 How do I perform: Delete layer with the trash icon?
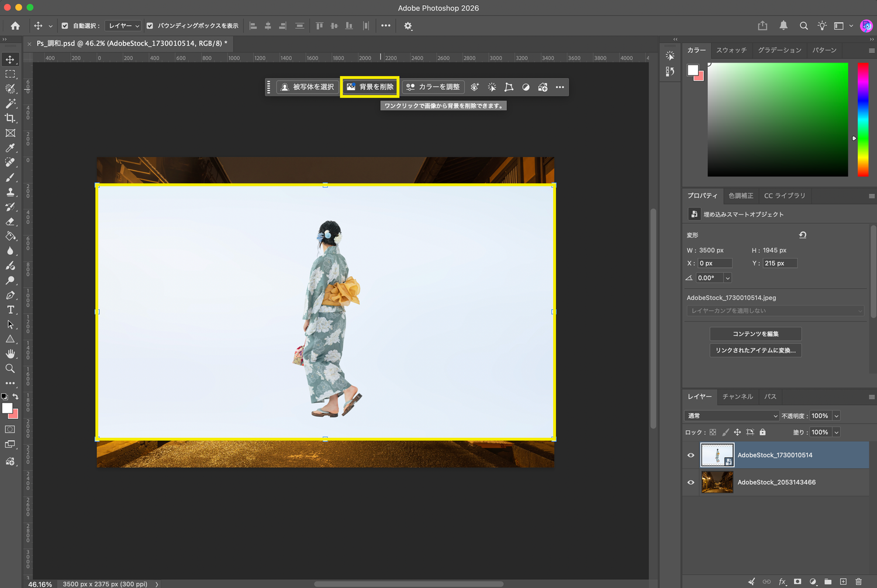click(858, 582)
